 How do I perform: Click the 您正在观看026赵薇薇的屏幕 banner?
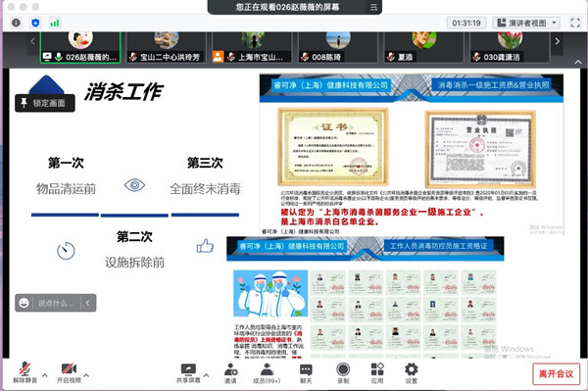tap(287, 7)
